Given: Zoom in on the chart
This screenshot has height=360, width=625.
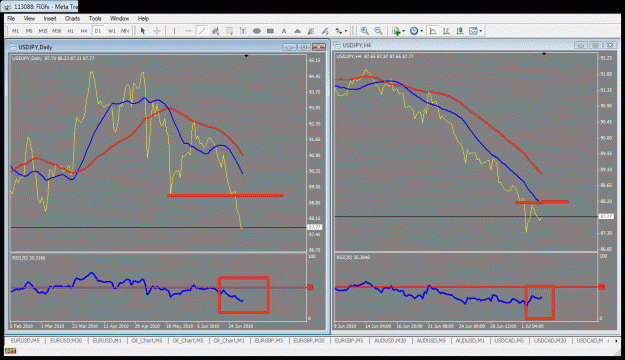Looking at the screenshot, I should pyautogui.click(x=364, y=31).
